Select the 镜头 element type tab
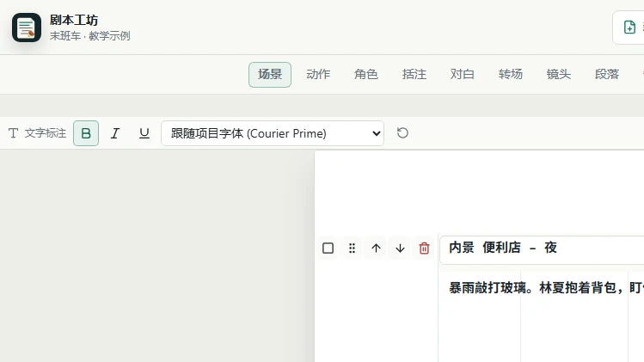The width and height of the screenshot is (644, 362). 559,74
